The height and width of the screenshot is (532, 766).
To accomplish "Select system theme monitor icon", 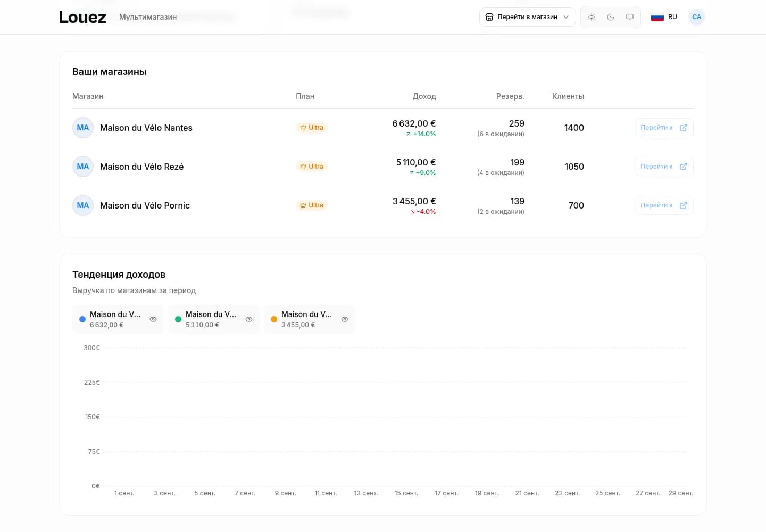I will pyautogui.click(x=630, y=17).
